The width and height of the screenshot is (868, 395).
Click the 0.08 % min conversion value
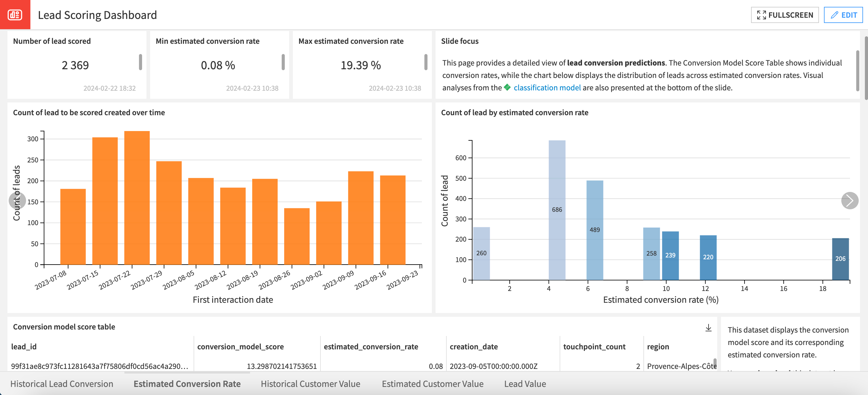point(218,65)
